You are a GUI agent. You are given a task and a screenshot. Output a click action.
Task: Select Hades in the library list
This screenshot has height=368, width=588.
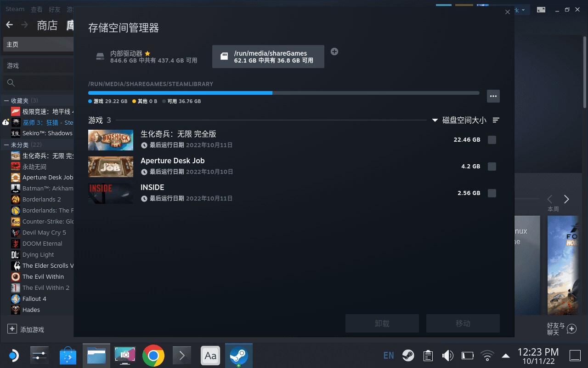point(31,310)
